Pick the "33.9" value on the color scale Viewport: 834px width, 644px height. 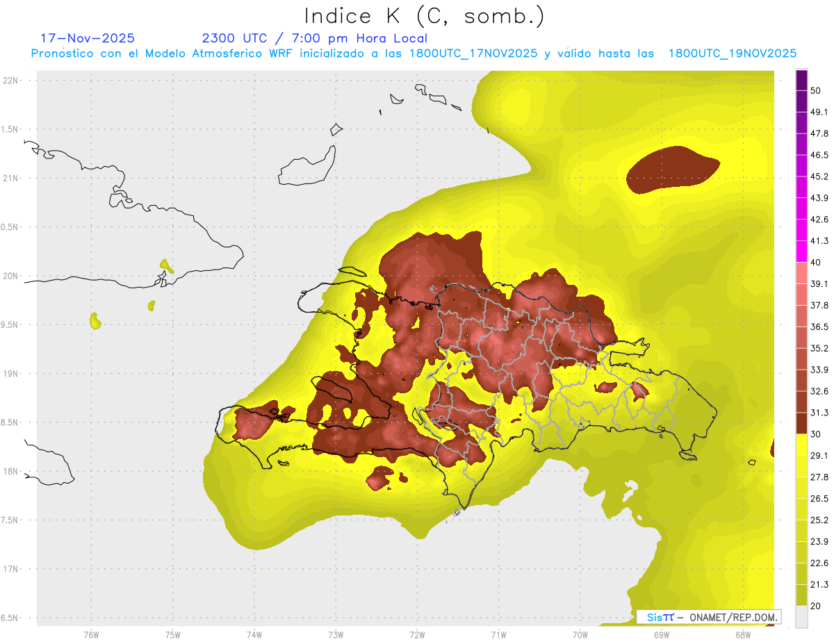(x=819, y=370)
